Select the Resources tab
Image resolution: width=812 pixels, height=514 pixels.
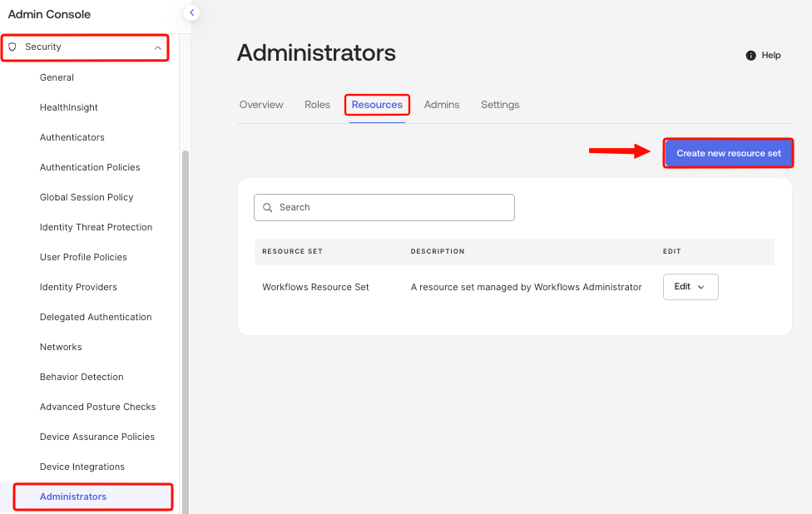coord(377,105)
